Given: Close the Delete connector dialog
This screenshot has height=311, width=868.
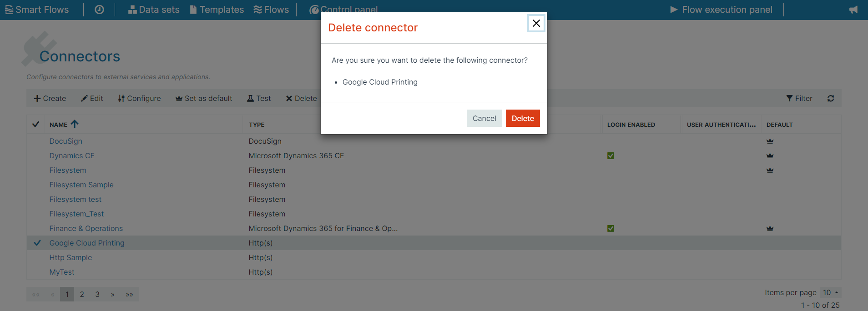Looking at the screenshot, I should pyautogui.click(x=536, y=23).
